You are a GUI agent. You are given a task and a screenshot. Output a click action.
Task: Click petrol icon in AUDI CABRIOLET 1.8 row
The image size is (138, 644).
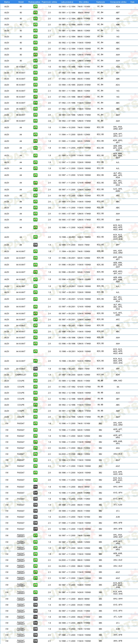click(35, 375)
